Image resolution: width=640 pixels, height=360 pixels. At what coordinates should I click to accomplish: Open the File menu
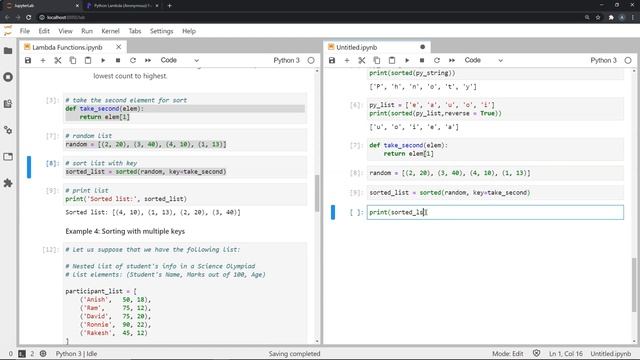coord(25,31)
